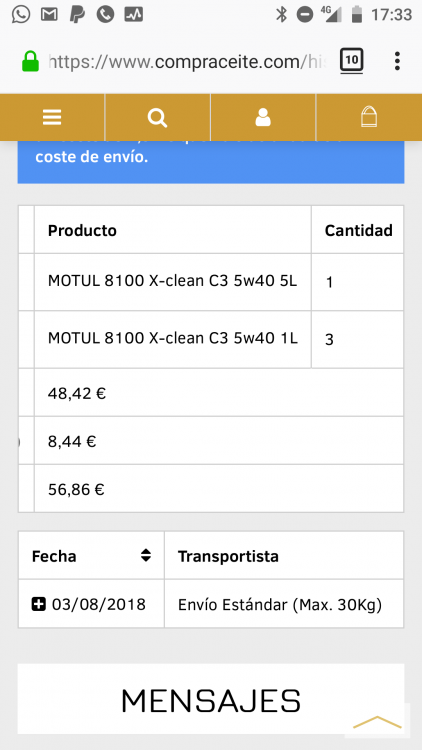Screen dimensions: 422x750
Task: Open the site search magnifier
Action: (157, 117)
